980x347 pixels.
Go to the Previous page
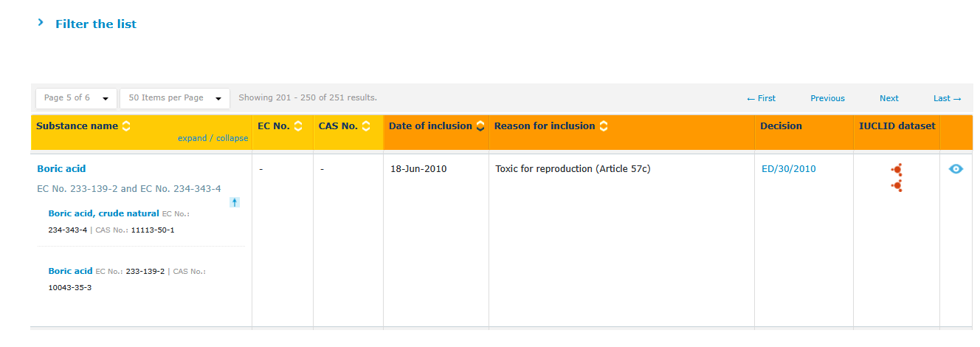[x=827, y=98]
